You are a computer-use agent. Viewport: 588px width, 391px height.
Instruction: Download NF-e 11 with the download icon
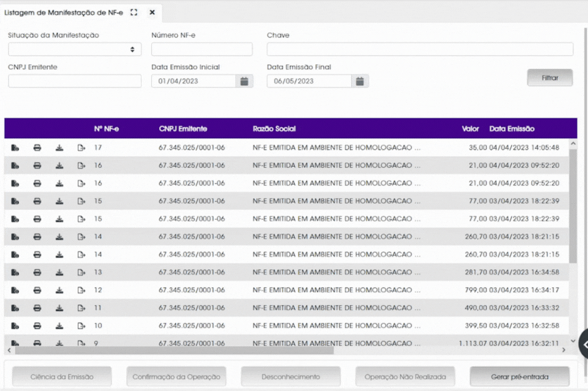(x=59, y=308)
